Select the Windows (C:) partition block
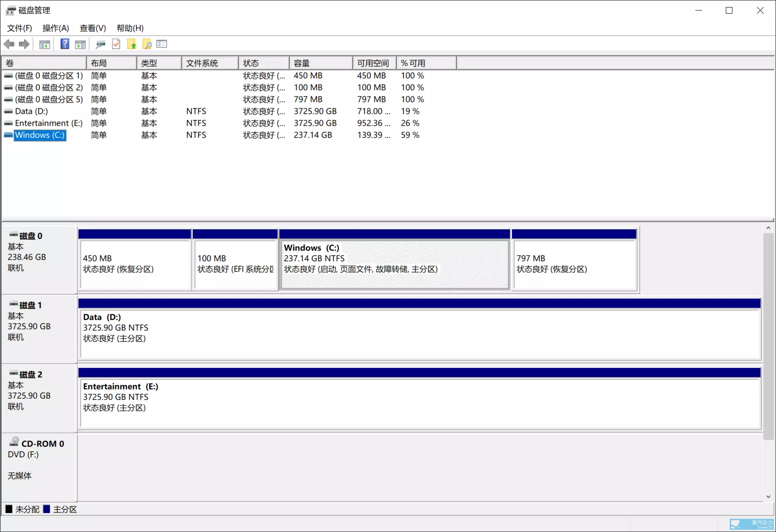The image size is (776, 532). click(395, 260)
